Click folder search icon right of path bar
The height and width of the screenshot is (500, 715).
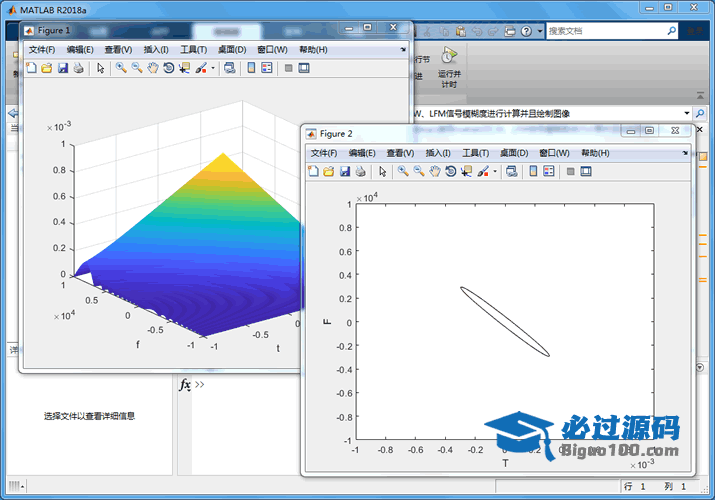pyautogui.click(x=700, y=113)
